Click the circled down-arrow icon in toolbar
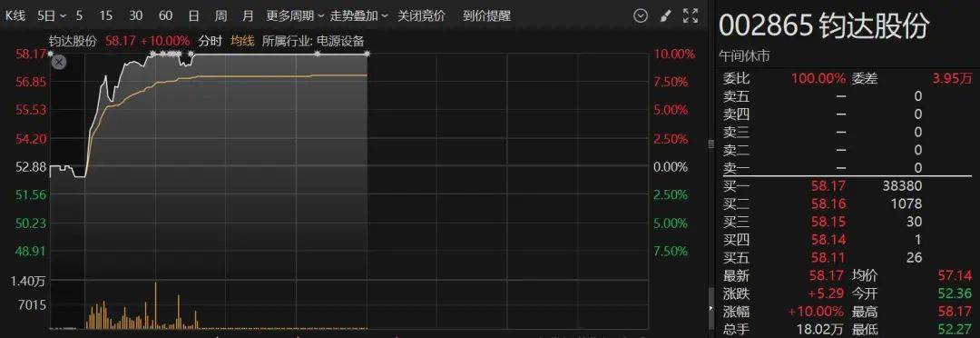This screenshot has width=980, height=338. [641, 16]
